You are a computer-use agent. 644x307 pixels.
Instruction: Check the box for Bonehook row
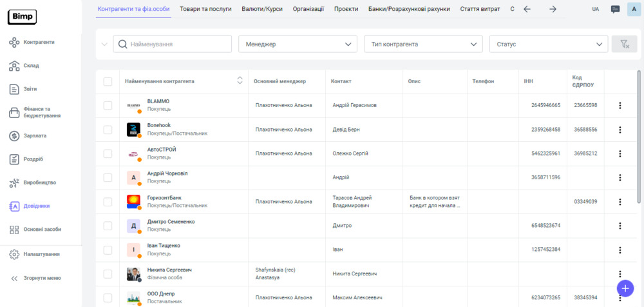[108, 130]
